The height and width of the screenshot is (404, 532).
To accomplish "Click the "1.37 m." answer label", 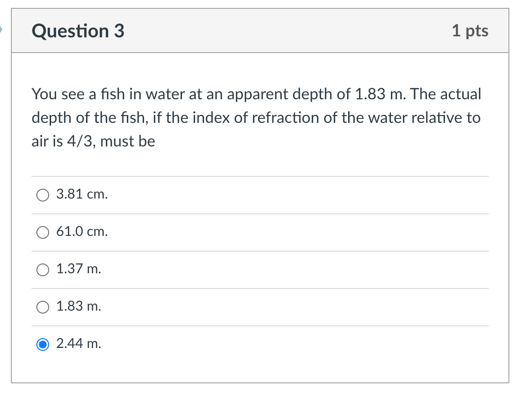I will [x=79, y=269].
